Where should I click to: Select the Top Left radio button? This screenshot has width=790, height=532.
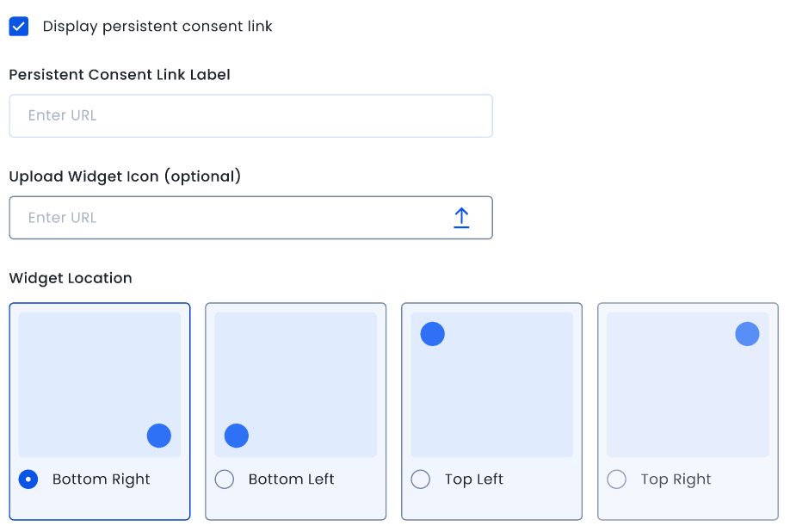tap(421, 479)
